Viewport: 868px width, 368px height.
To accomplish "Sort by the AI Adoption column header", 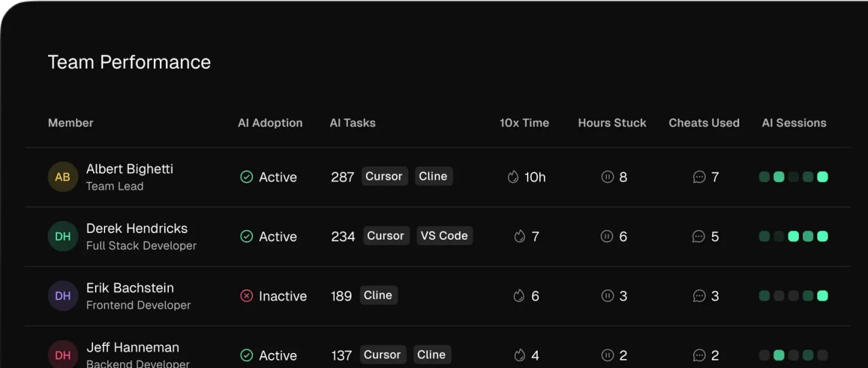I will [270, 123].
